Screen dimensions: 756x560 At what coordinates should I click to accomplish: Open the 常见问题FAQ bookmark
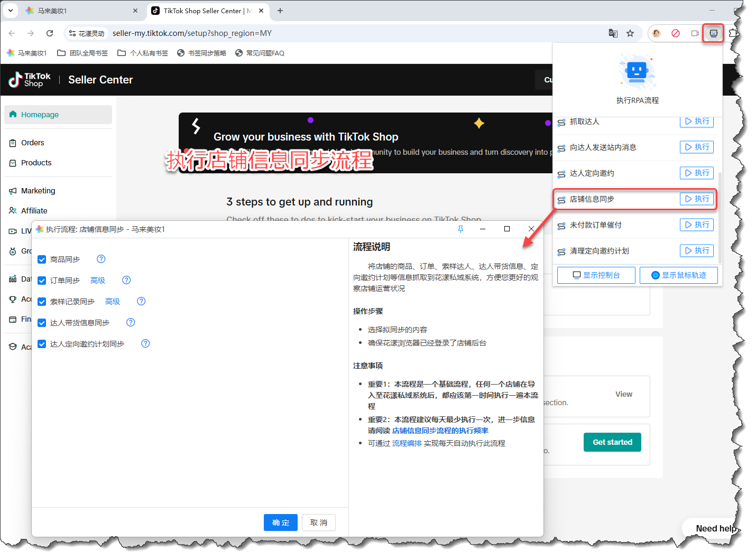[x=260, y=53]
